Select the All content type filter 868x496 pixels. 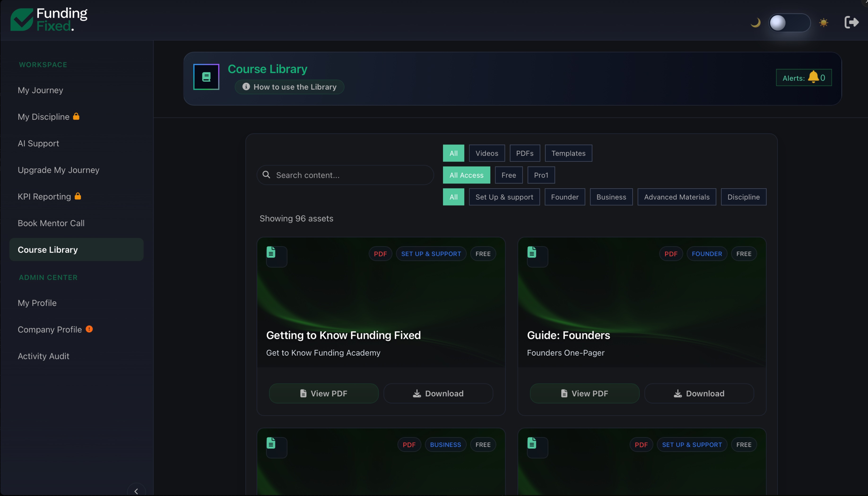[453, 153]
